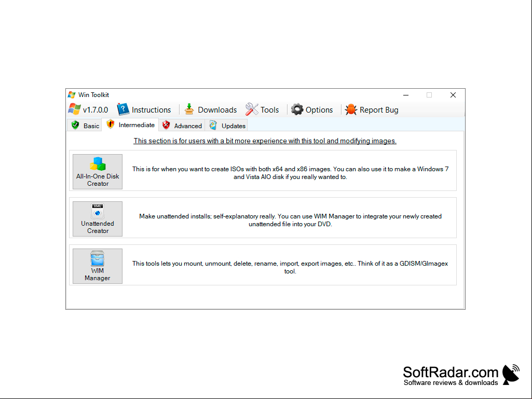
Task: Click the Updates tab icon
Action: click(213, 125)
